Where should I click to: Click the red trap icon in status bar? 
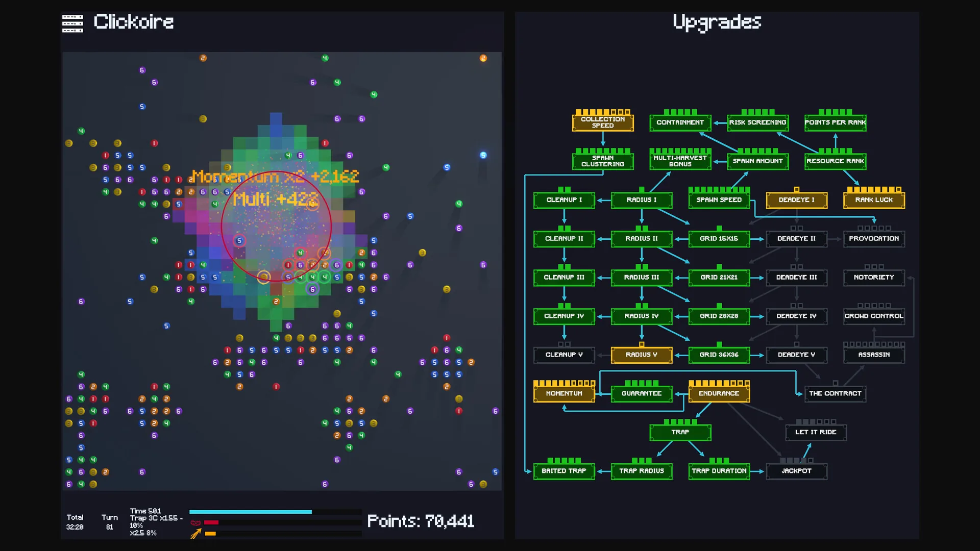195,523
